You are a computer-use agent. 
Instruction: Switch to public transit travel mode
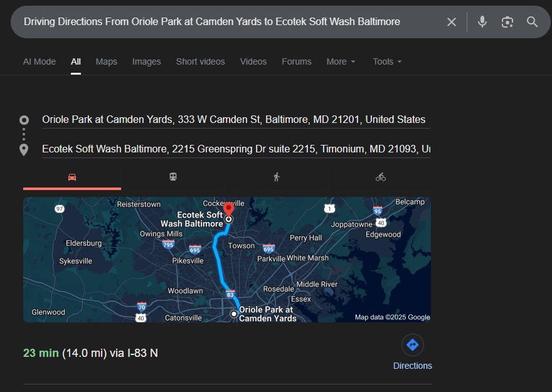[173, 177]
